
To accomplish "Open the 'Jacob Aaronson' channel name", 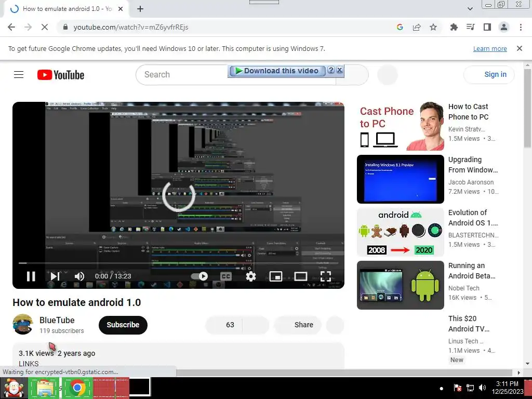I will pyautogui.click(x=471, y=182).
